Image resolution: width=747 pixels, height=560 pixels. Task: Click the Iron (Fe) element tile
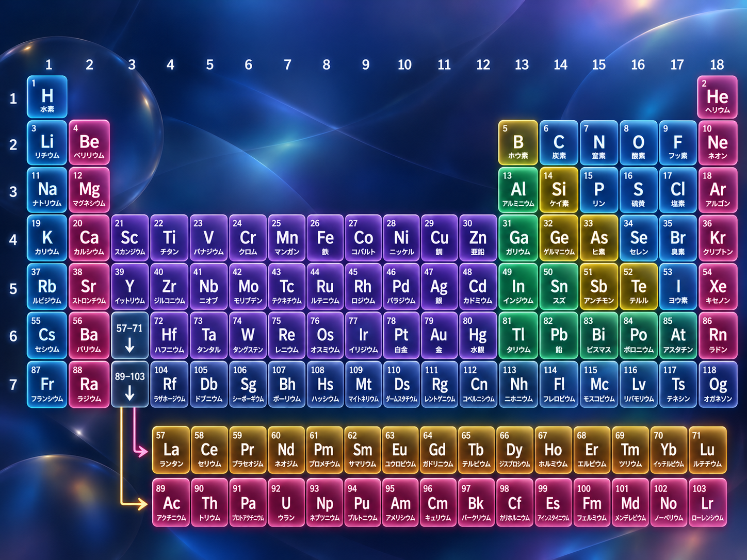pyautogui.click(x=325, y=238)
